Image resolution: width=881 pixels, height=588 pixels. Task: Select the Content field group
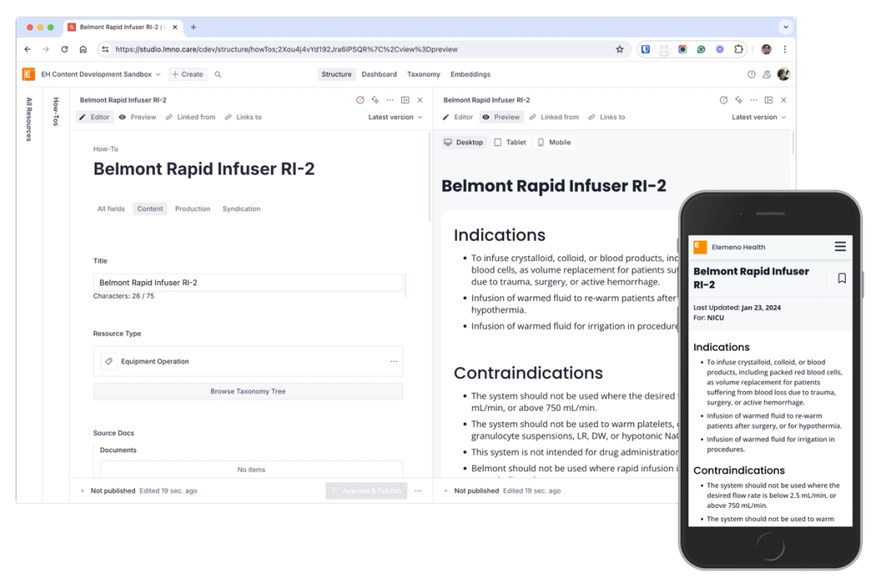tap(150, 209)
